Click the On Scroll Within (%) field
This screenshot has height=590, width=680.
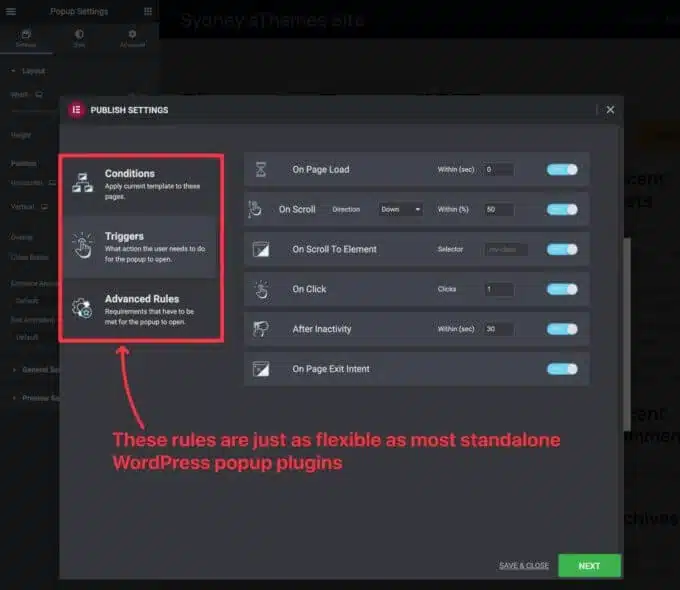(499, 209)
